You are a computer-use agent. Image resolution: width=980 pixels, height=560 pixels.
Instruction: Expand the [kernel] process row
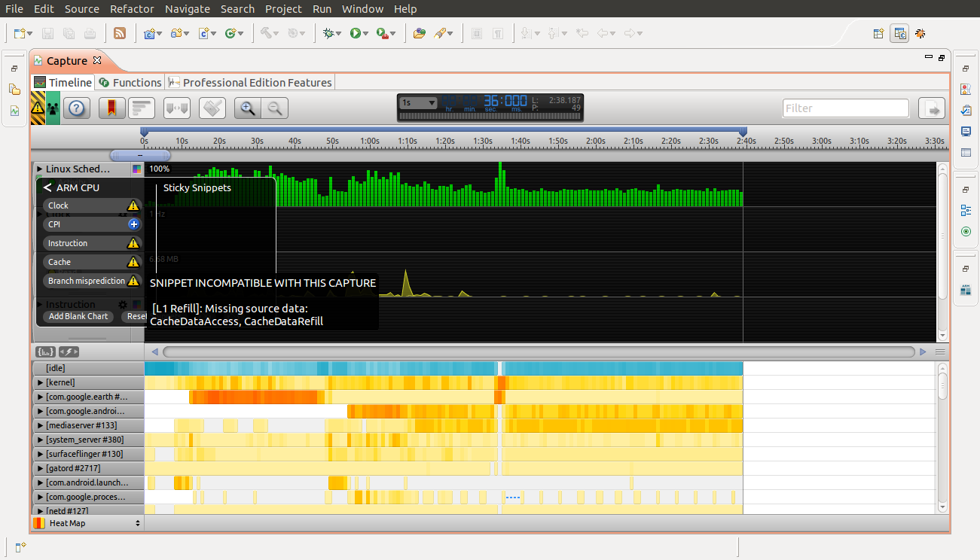[x=41, y=383]
